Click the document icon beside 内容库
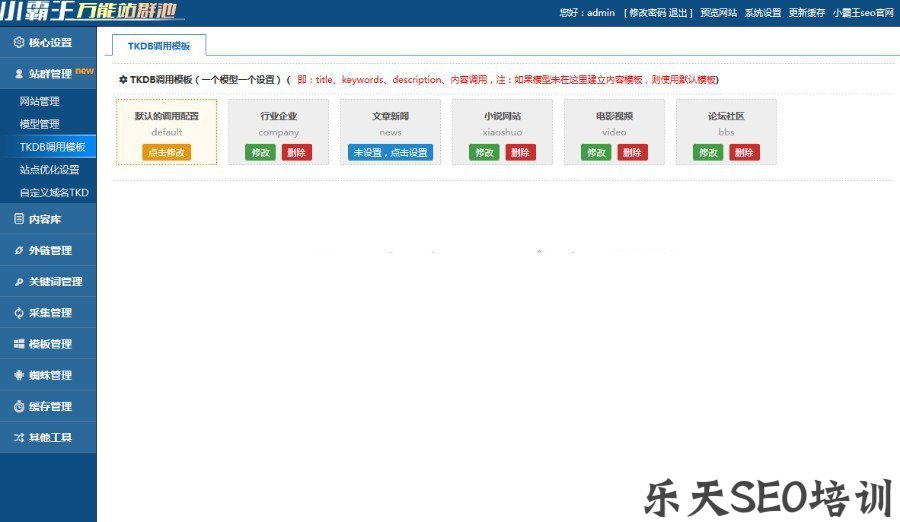Image resolution: width=900 pixels, height=522 pixels. pos(19,219)
